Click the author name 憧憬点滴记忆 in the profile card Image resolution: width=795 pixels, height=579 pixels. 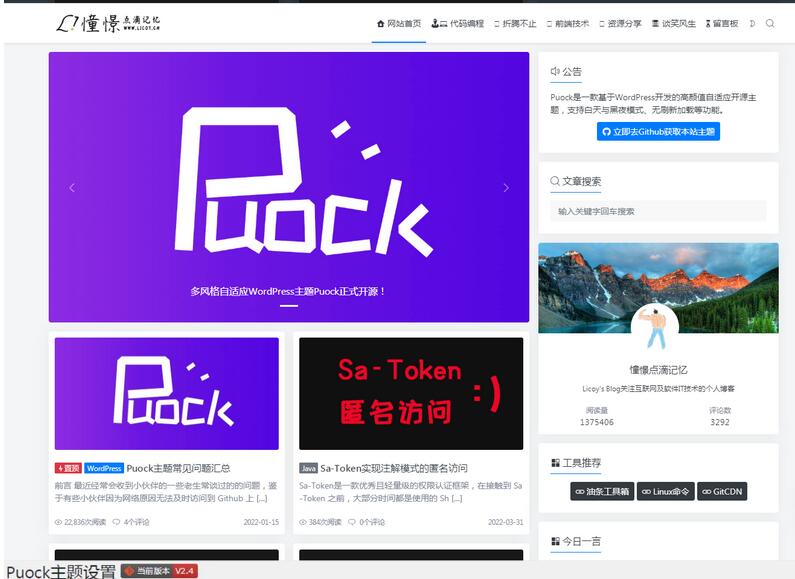658,370
